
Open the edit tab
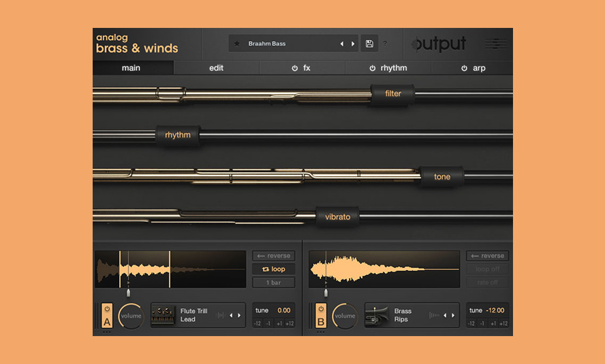(x=217, y=68)
